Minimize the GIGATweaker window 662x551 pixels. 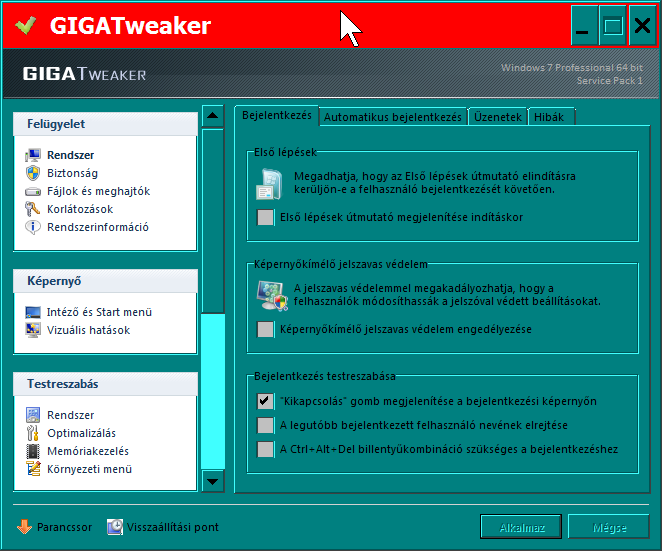pyautogui.click(x=584, y=25)
